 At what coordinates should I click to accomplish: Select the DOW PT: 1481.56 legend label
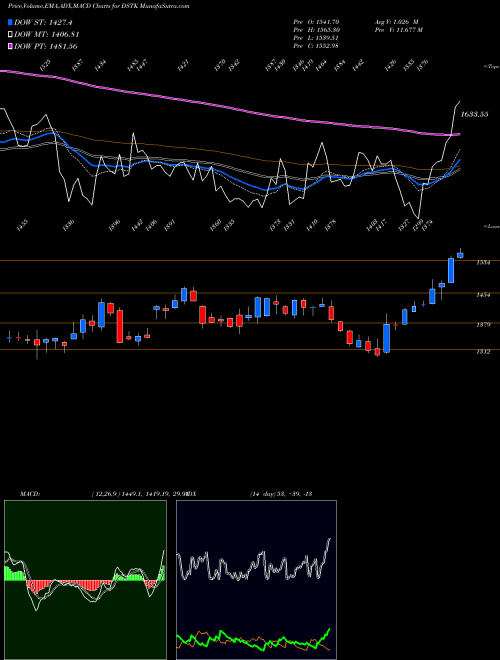point(46,46)
